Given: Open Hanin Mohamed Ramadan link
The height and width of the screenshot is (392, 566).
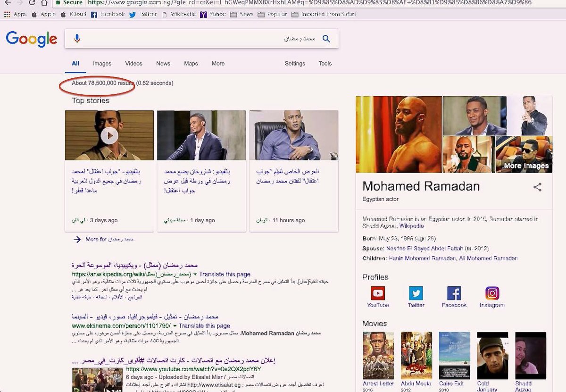Looking at the screenshot, I should click(422, 258).
